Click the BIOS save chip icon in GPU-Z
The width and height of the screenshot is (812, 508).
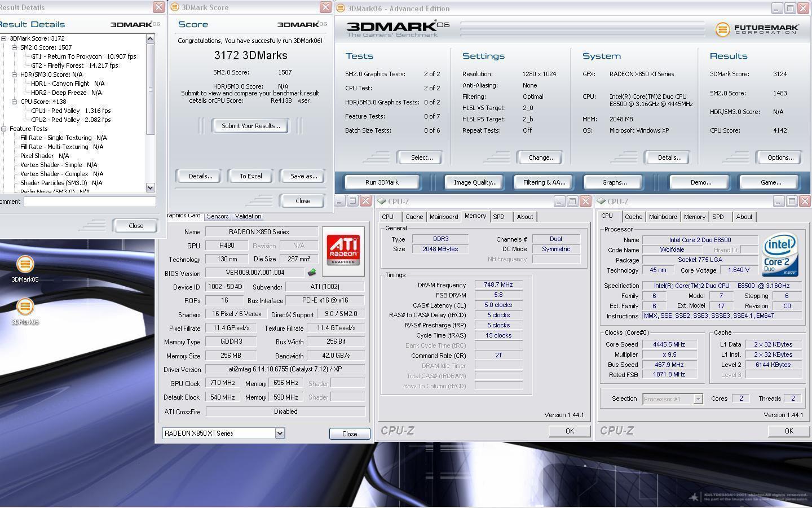(311, 273)
